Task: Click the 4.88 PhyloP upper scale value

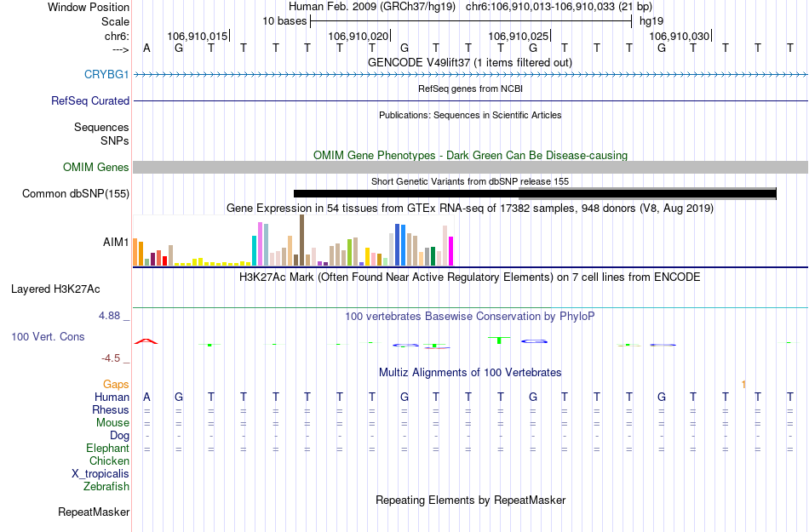Action: 109,316
